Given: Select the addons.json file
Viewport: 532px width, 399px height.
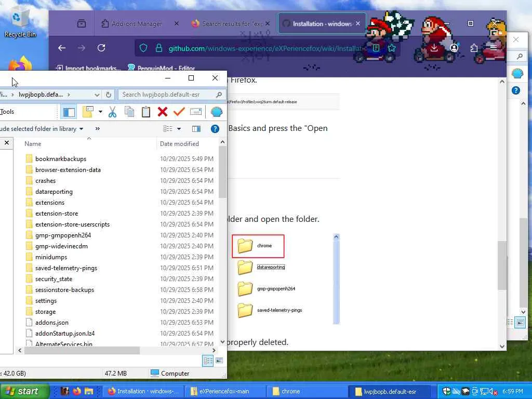Looking at the screenshot, I should click(x=51, y=323).
